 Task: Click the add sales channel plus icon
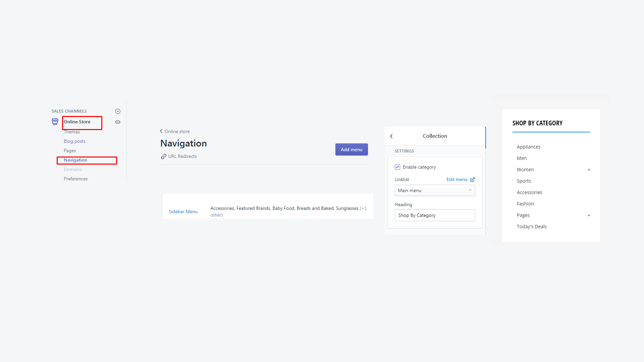pyautogui.click(x=118, y=111)
